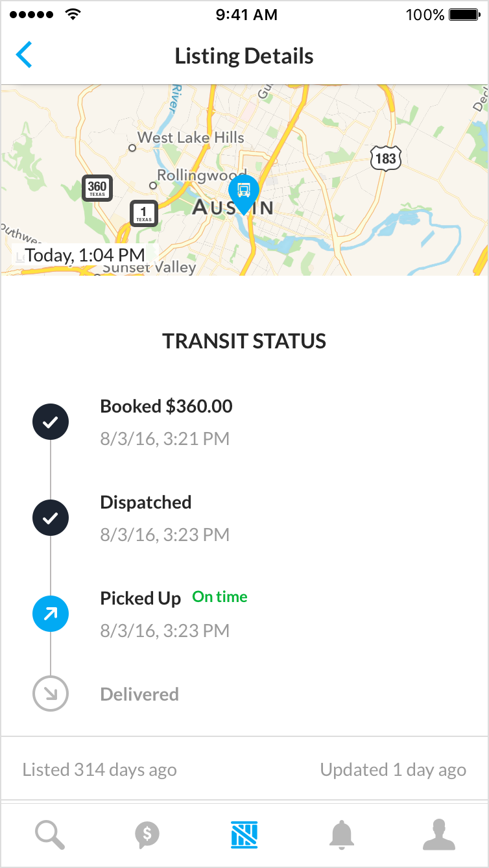Viewport: 489px width, 868px height.
Task: Tap the back arrow in header
Action: [24, 55]
